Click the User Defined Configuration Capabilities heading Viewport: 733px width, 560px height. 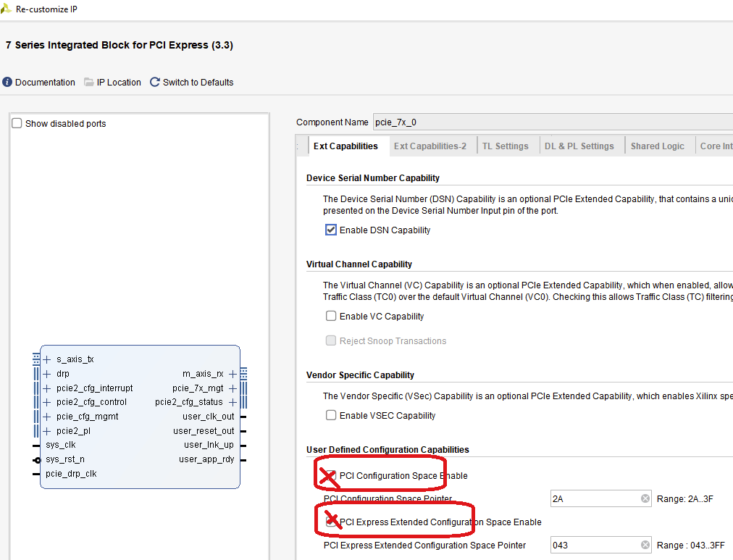(x=388, y=450)
